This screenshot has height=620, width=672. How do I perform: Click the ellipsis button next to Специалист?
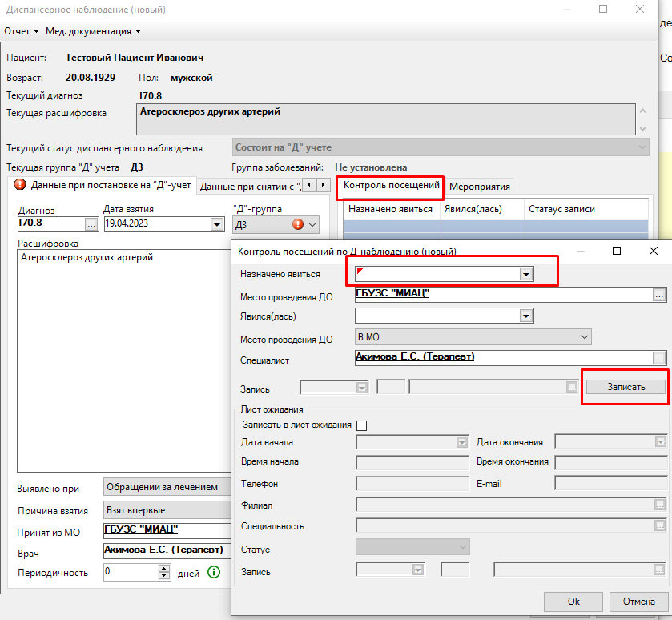coord(659,358)
